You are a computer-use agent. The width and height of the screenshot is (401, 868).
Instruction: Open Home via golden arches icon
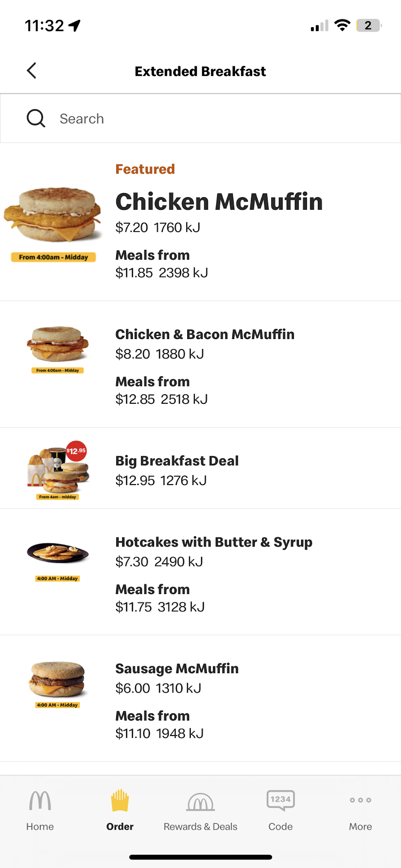[x=40, y=801]
